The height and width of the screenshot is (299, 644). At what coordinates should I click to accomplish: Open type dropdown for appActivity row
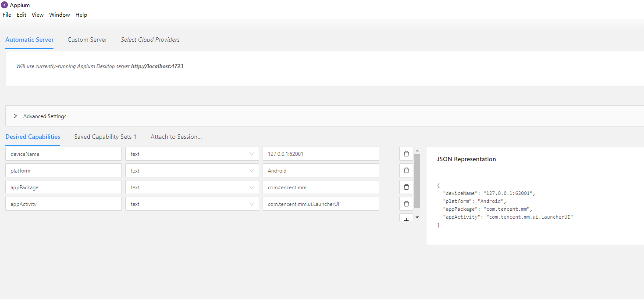point(192,204)
